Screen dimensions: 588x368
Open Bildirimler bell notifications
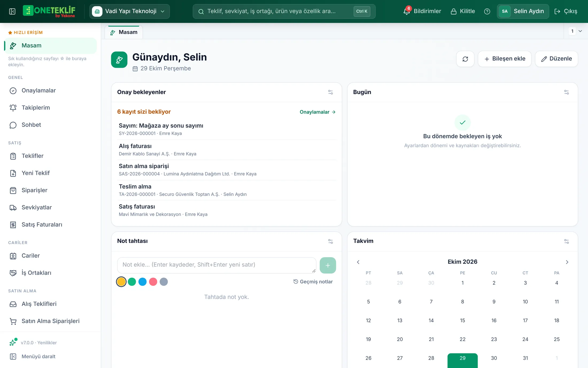point(422,11)
